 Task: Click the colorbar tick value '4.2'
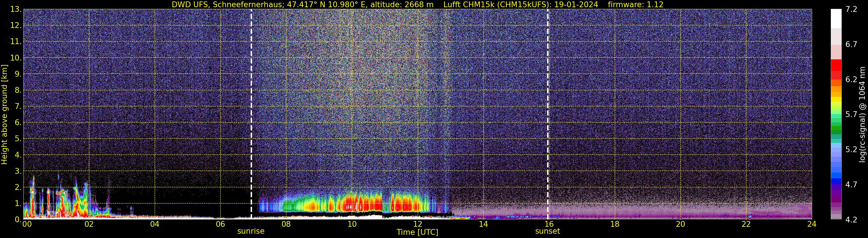click(x=851, y=220)
